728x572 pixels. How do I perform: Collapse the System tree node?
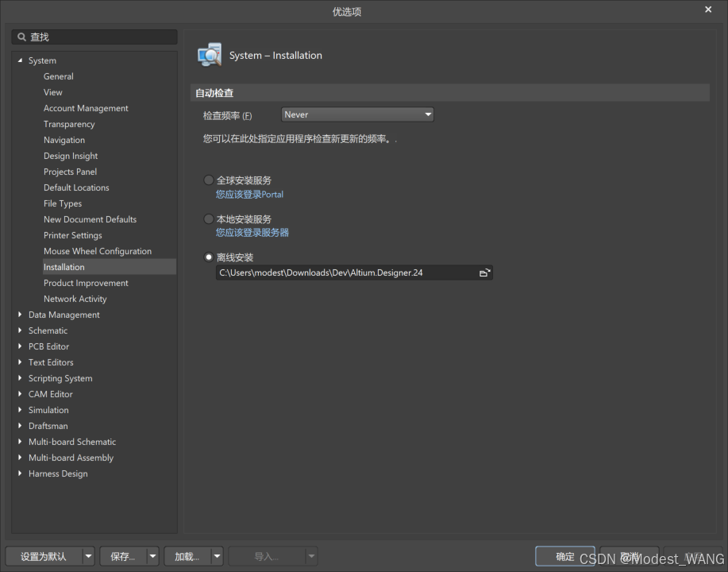tap(20, 60)
